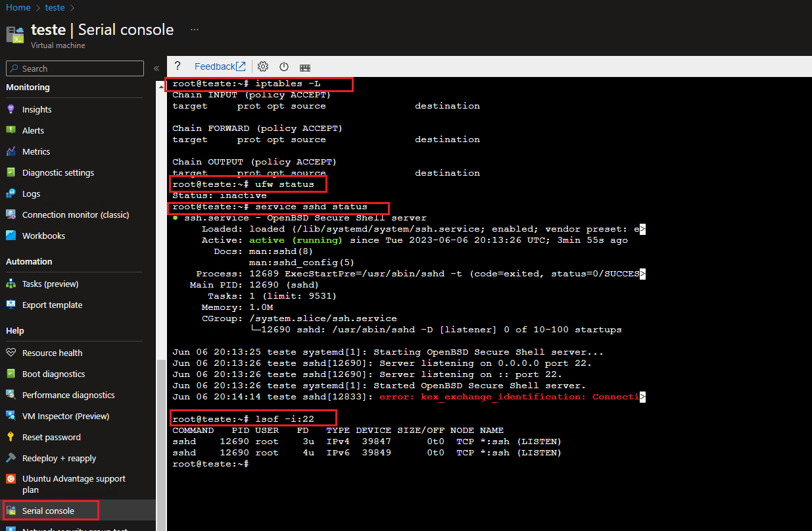This screenshot has width=812, height=531.
Task: Open Connection monitor (classic) item
Action: coord(76,215)
